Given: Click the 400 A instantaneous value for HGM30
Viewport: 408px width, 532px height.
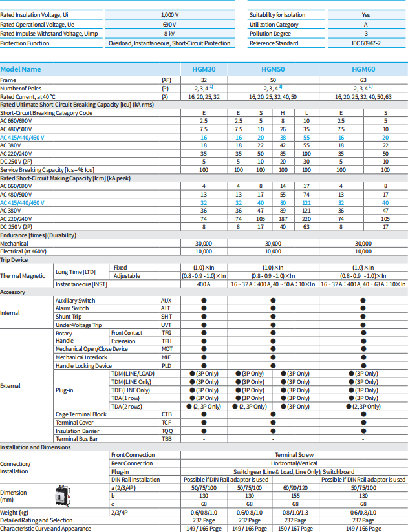Looking at the screenshot, I should 204,284.
